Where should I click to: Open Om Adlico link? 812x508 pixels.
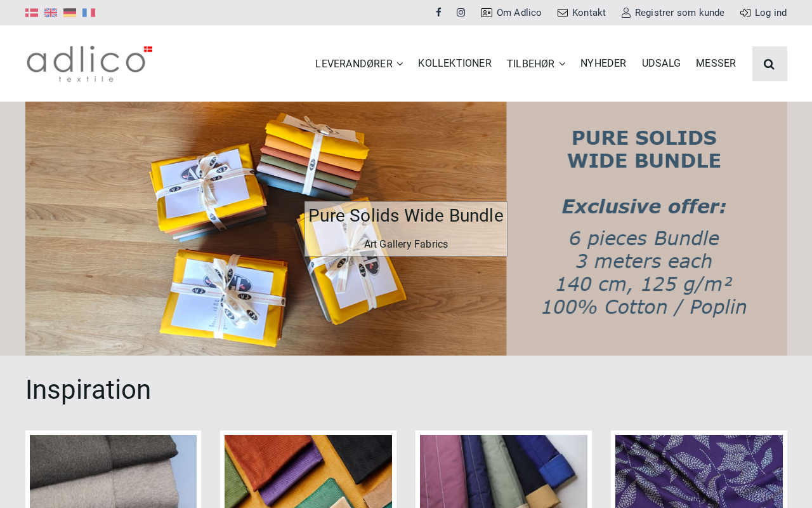(511, 13)
